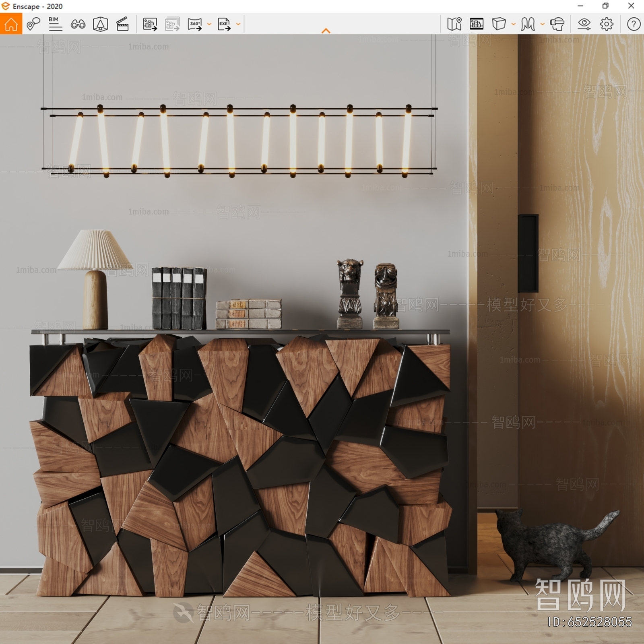Screen dimensions: 644x644
Task: Click the Fly/Walk wings icon
Action: coord(528,24)
